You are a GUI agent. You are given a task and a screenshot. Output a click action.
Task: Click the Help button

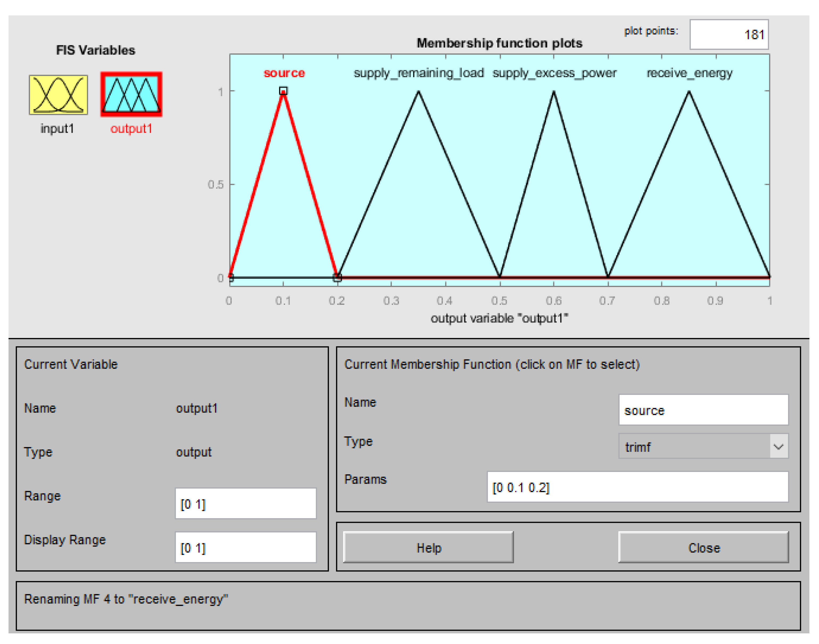click(428, 547)
